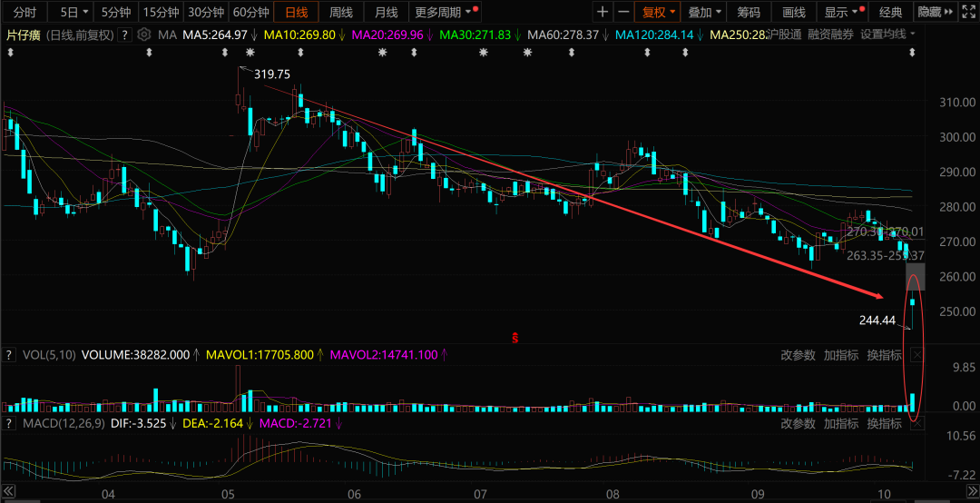Click the red S marker below the chart
Image resolution: width=980 pixels, height=503 pixels.
click(515, 339)
